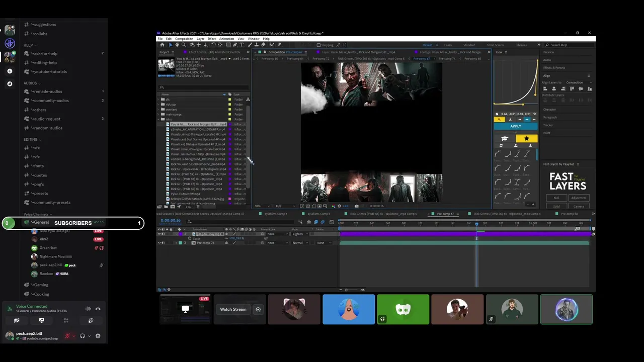Select the Pen tool
Image resolution: width=644 pixels, height=362 pixels.
235,45
